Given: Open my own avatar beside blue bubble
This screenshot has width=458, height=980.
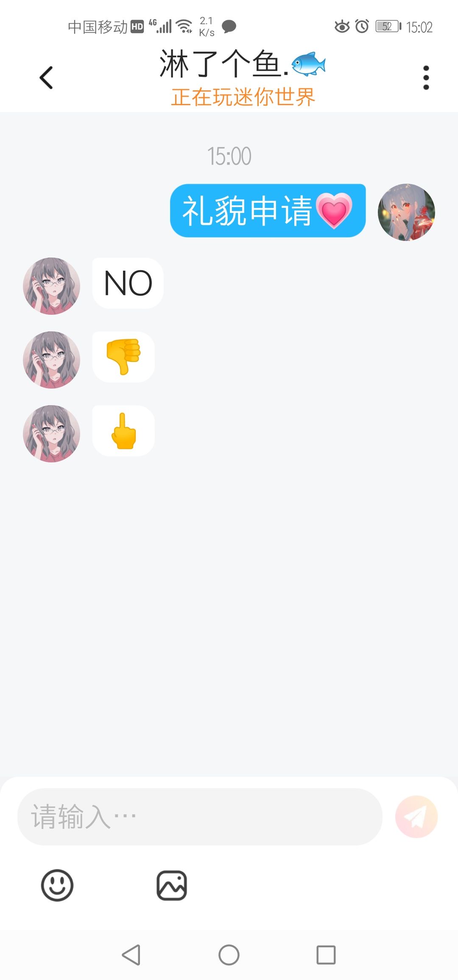Looking at the screenshot, I should (406, 212).
